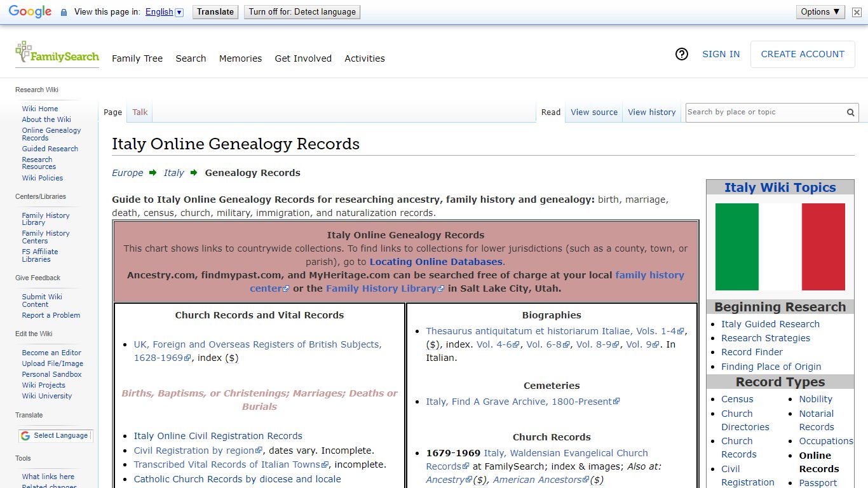Screen dimensions: 868x488
Task: Open Italy Online Civil Registration Records
Action: pos(218,436)
